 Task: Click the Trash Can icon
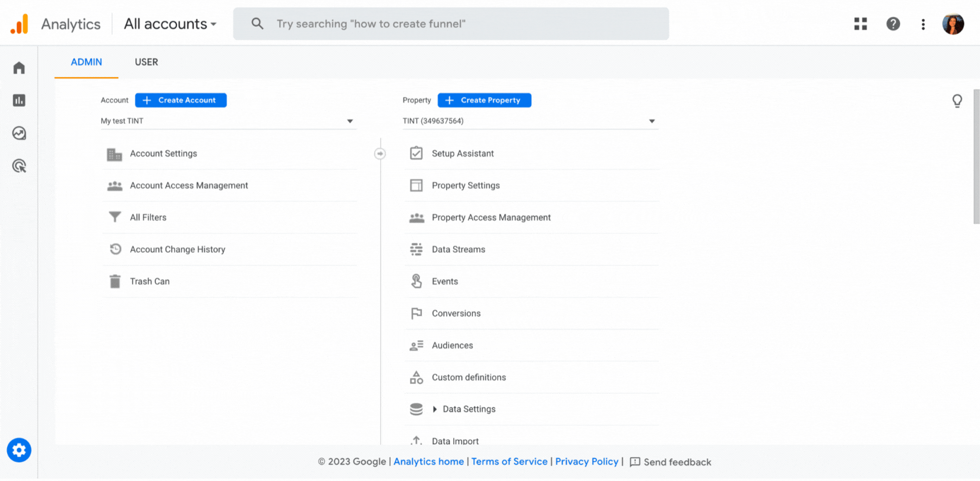point(115,281)
